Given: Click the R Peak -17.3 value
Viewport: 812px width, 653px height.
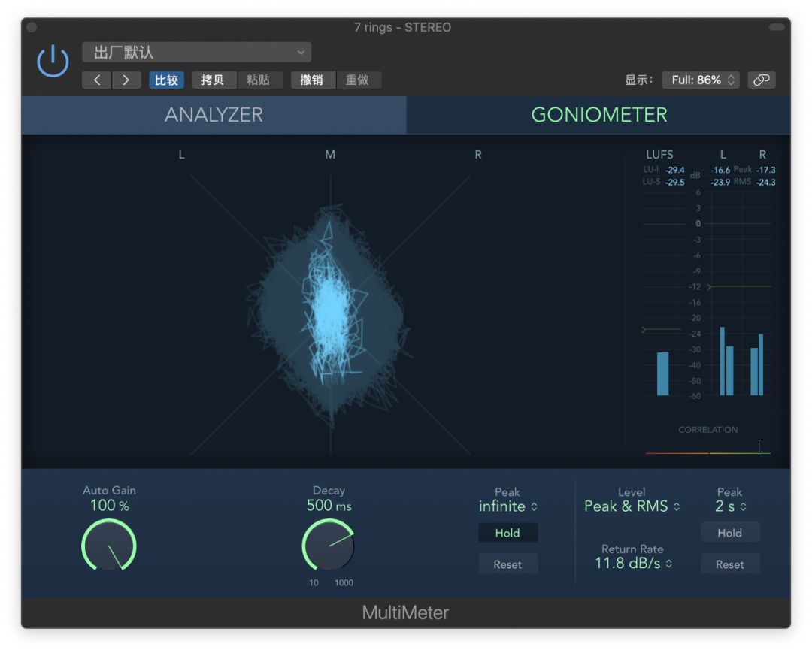Looking at the screenshot, I should [766, 170].
